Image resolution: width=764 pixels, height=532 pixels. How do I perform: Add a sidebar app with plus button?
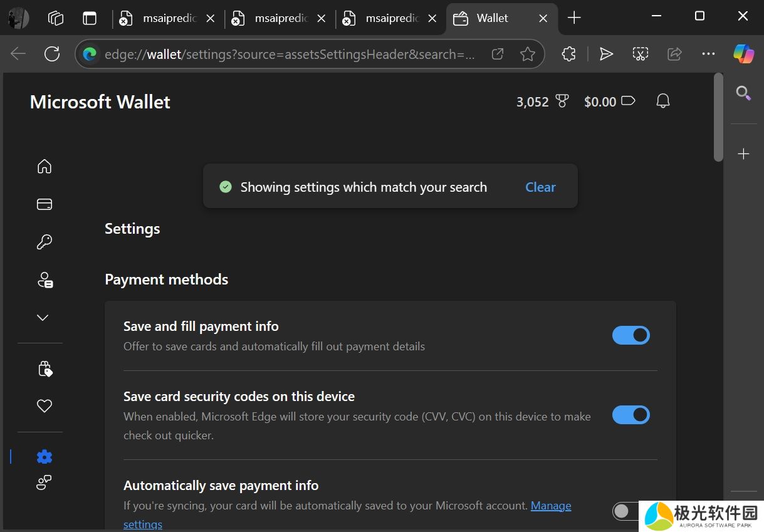pos(743,154)
